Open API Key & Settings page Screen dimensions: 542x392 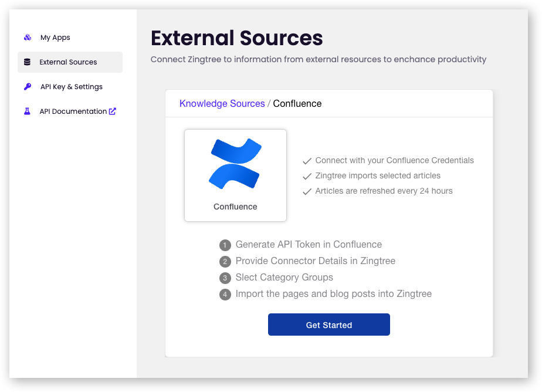(70, 87)
